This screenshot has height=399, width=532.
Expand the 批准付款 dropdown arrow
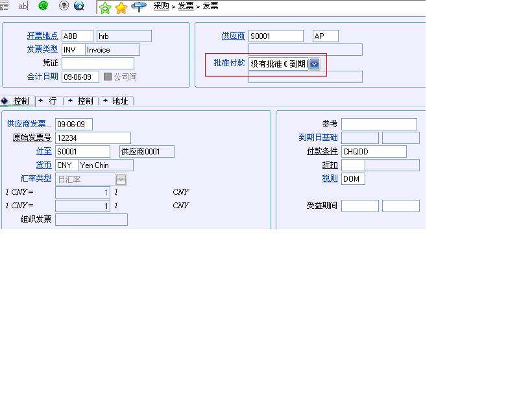(x=314, y=64)
